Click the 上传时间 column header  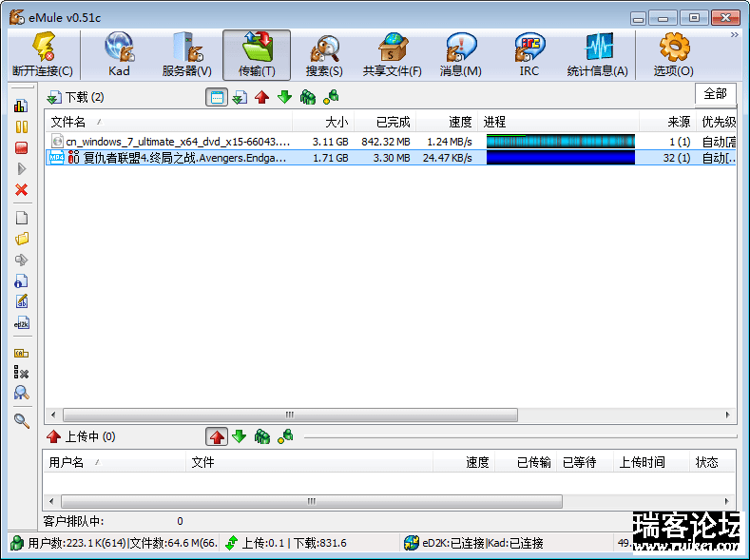coord(651,462)
